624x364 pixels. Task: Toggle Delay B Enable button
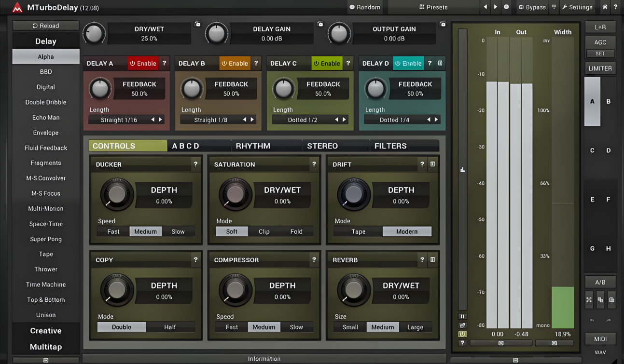point(235,63)
